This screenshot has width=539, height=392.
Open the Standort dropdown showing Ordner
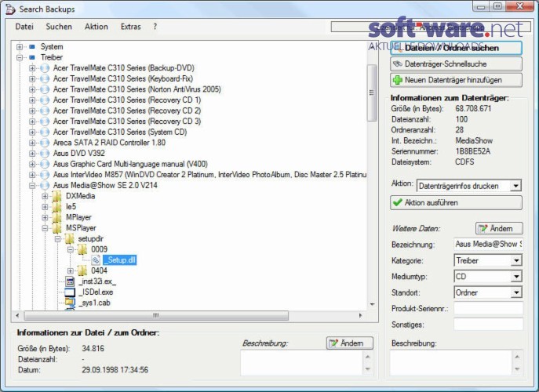(x=488, y=292)
